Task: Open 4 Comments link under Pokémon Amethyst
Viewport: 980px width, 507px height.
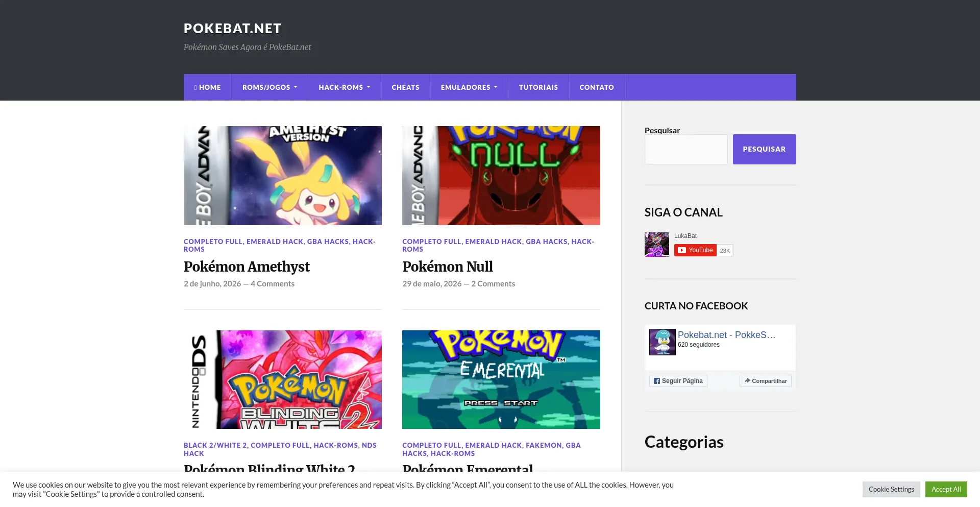Action: coord(273,284)
